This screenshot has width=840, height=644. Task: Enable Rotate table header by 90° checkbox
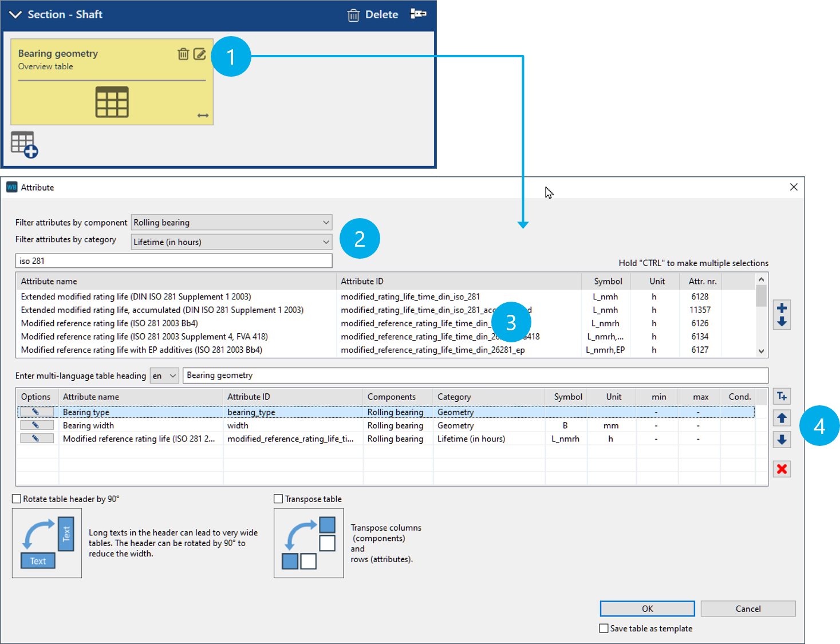[17, 499]
